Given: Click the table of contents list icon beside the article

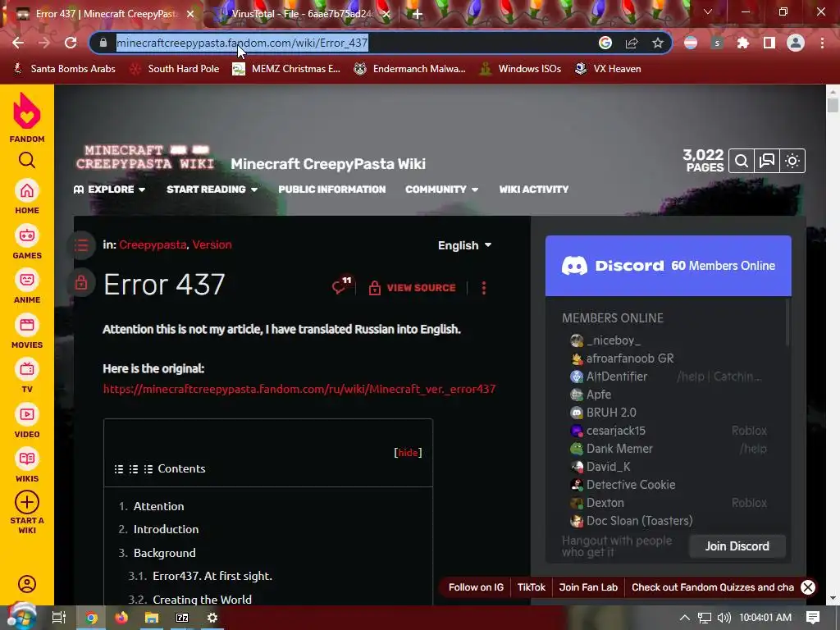Looking at the screenshot, I should pyautogui.click(x=81, y=245).
